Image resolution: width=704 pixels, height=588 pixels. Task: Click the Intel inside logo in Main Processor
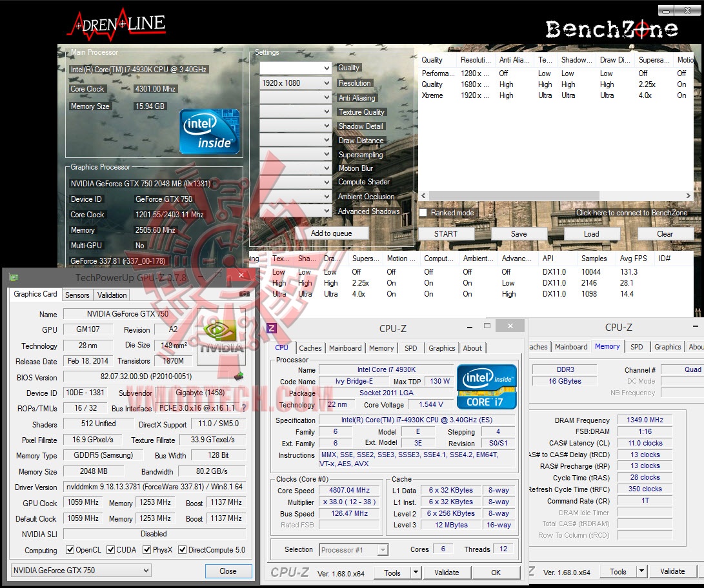tap(209, 132)
